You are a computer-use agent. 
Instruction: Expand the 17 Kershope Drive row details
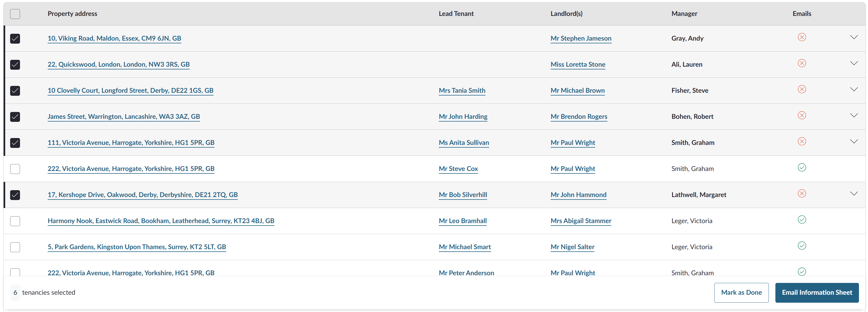853,193
